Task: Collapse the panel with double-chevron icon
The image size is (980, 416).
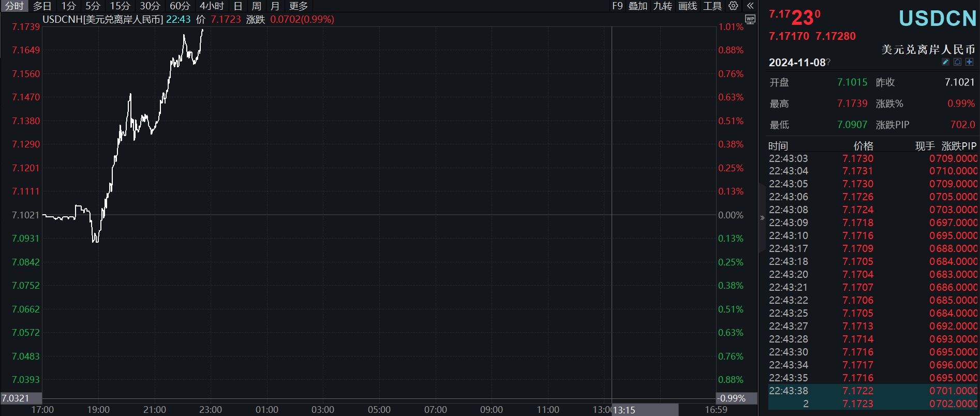Action: [750, 6]
